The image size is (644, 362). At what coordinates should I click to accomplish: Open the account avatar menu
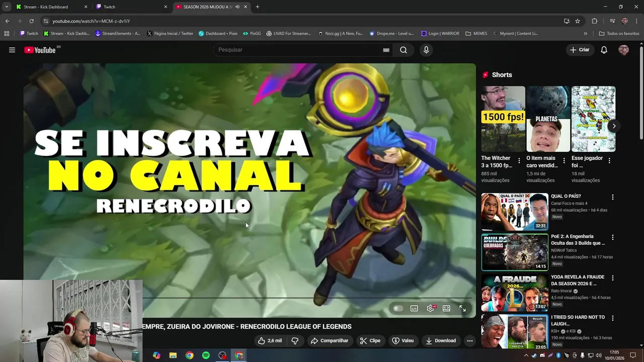[x=623, y=50]
